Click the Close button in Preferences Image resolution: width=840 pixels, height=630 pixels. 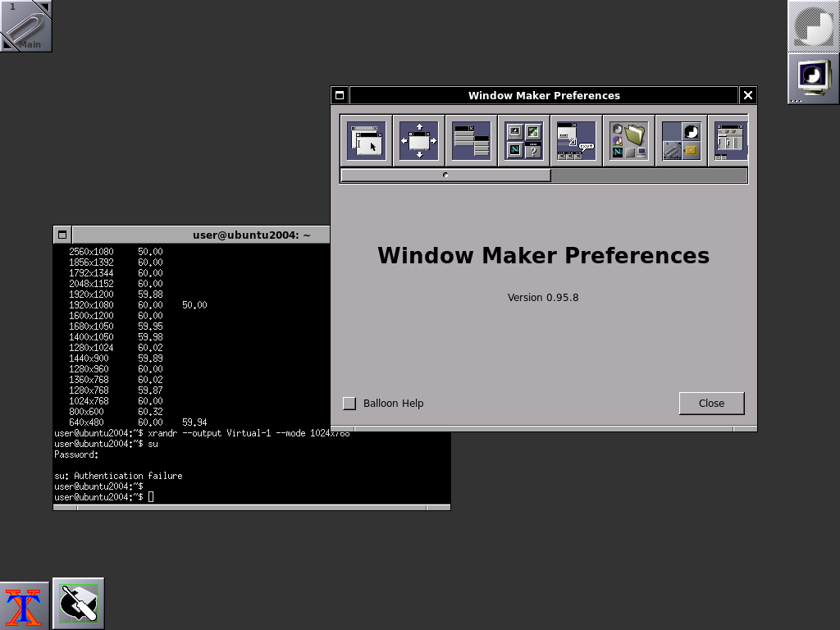pyautogui.click(x=711, y=404)
